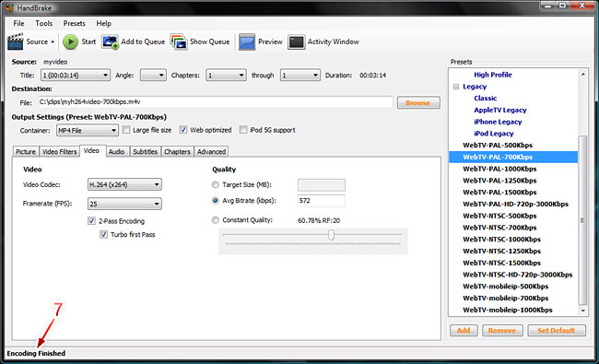The height and width of the screenshot is (364, 599).
Task: Click the Browse button
Action: (418, 102)
